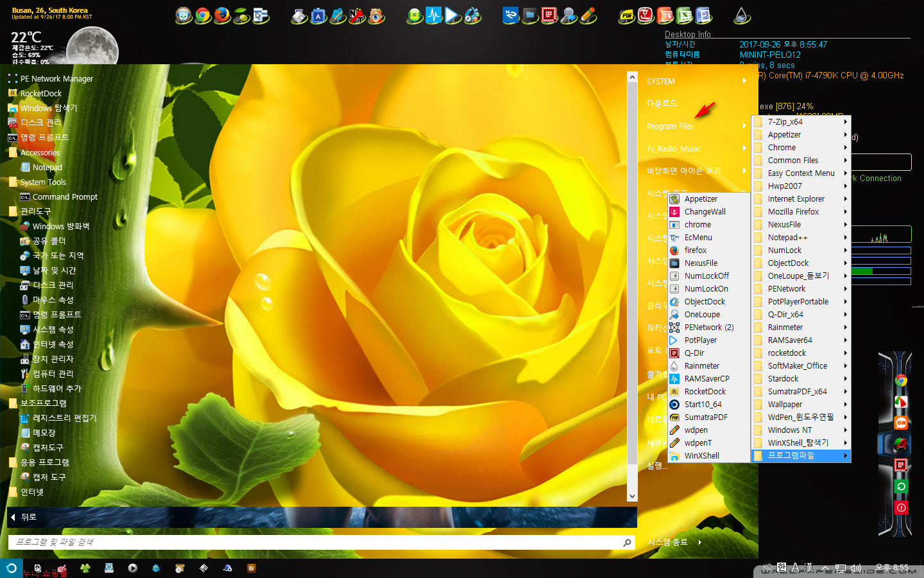Expand 시스템 종료 shutdown options arrow
The image size is (924, 578).
click(699, 543)
